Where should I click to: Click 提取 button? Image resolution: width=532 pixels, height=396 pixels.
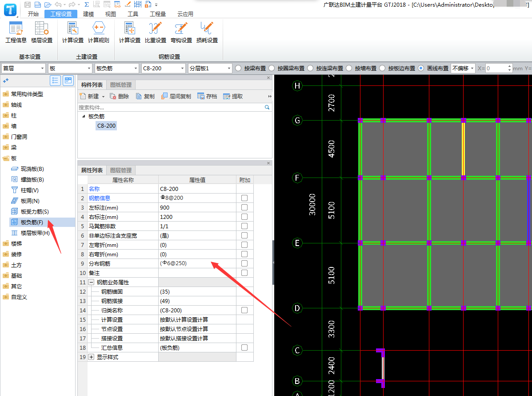pyautogui.click(x=233, y=97)
